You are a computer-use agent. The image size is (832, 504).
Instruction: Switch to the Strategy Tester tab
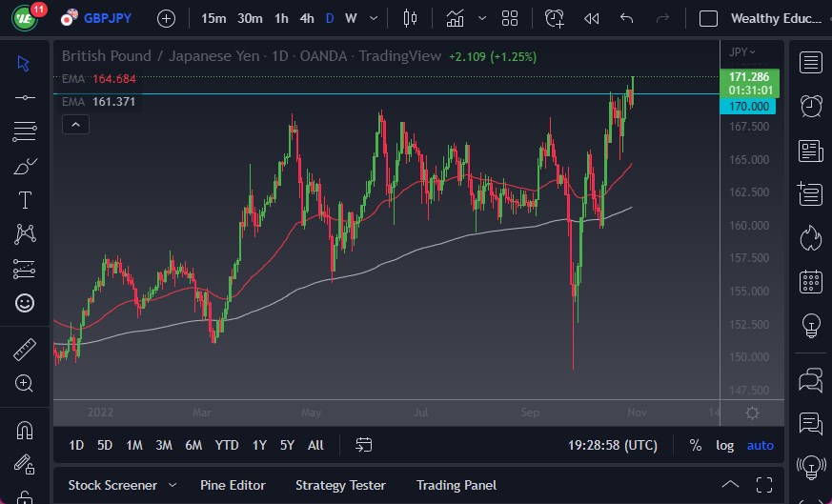(340, 485)
